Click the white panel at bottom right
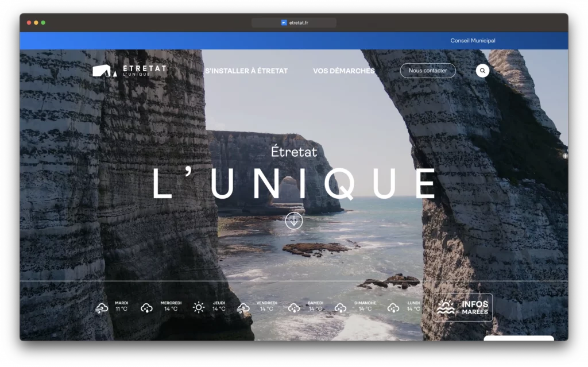This screenshot has height=367, width=588. point(519,338)
